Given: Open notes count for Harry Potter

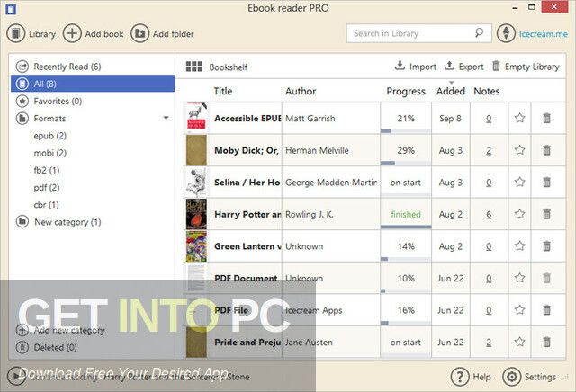Looking at the screenshot, I should coord(489,214).
